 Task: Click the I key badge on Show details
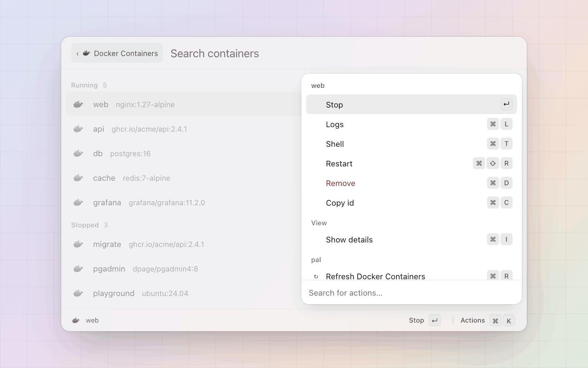(506, 240)
